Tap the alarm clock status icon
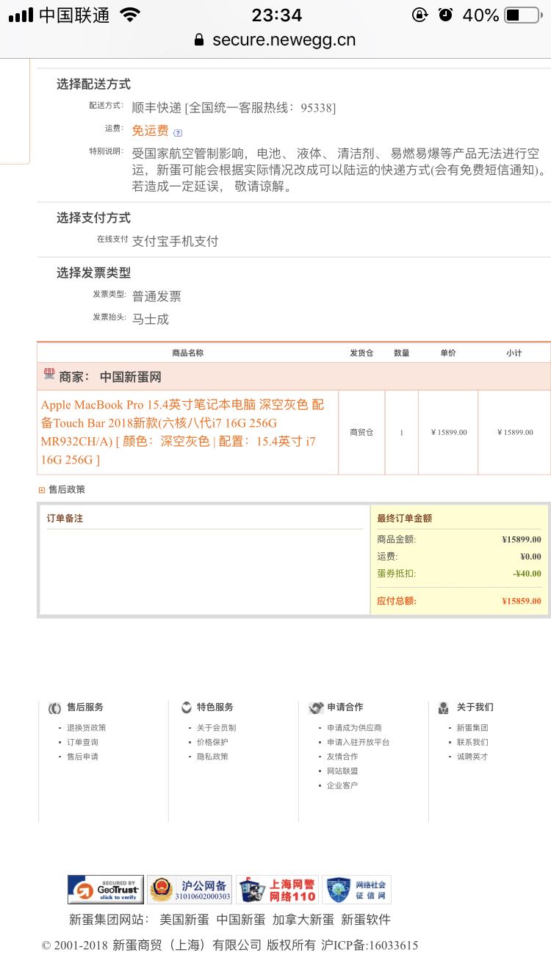The image size is (551, 980). 445,15
